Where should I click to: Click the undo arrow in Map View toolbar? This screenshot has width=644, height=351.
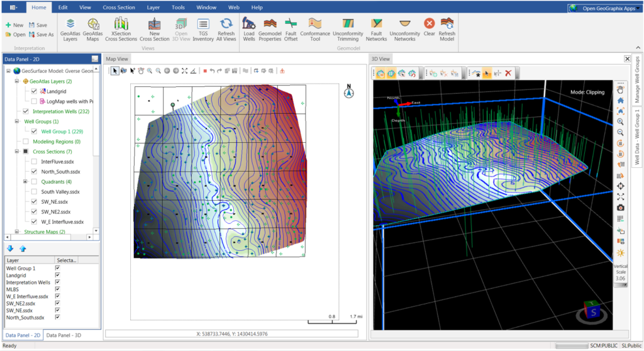(212, 70)
